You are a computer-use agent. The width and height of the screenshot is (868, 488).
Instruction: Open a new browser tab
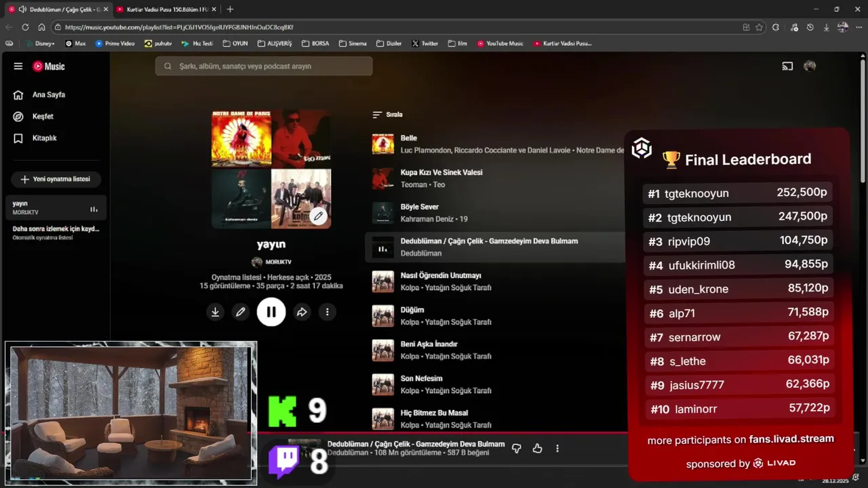[230, 9]
